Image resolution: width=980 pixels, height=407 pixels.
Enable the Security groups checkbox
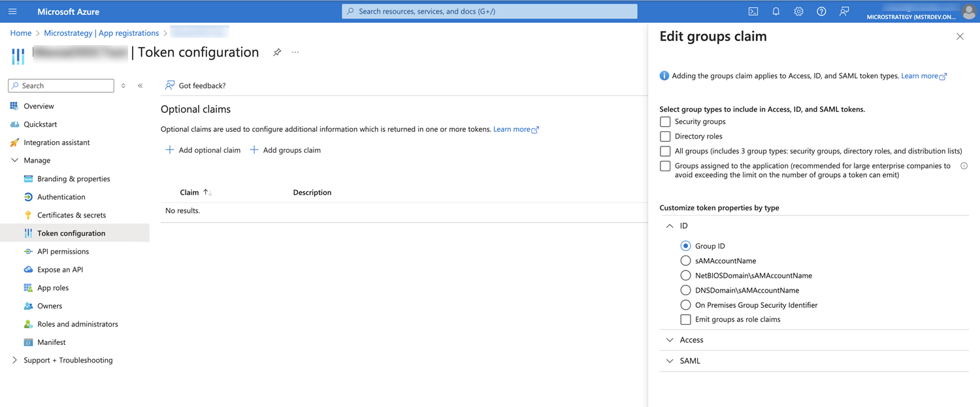click(x=665, y=122)
